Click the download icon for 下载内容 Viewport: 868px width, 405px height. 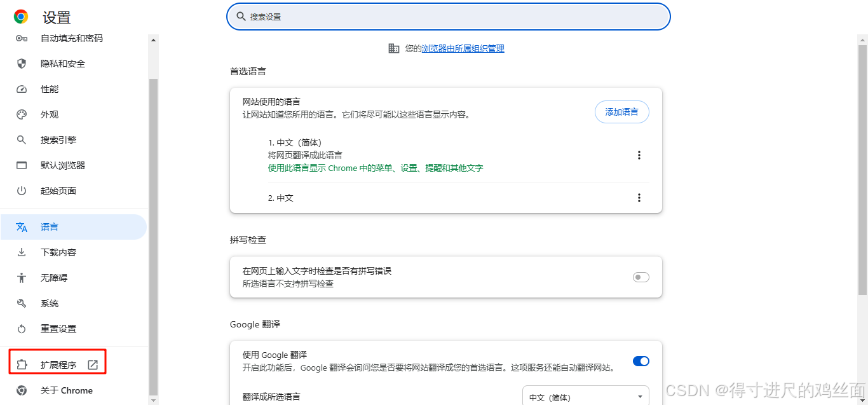[22, 252]
